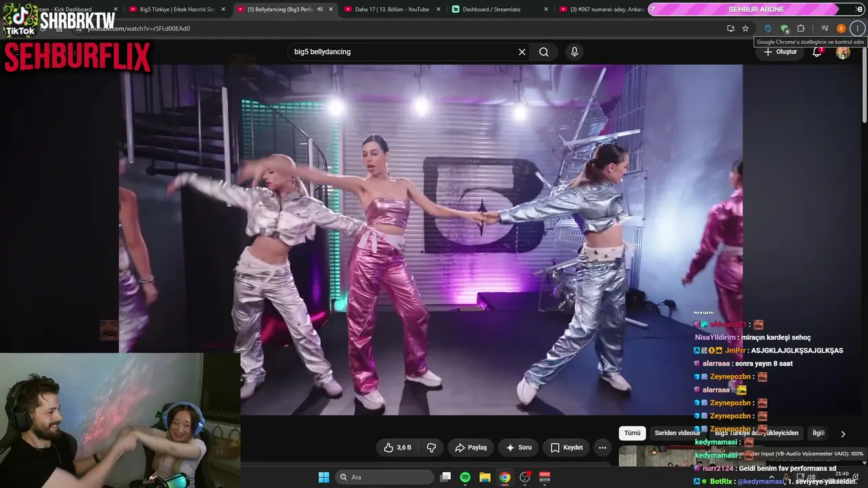
Task: Click the install app icon in address bar
Action: tap(730, 28)
